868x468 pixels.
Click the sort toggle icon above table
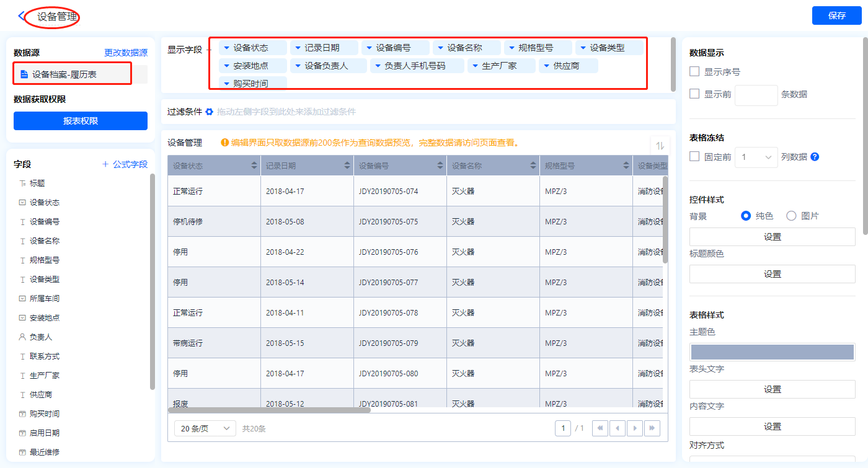point(660,146)
